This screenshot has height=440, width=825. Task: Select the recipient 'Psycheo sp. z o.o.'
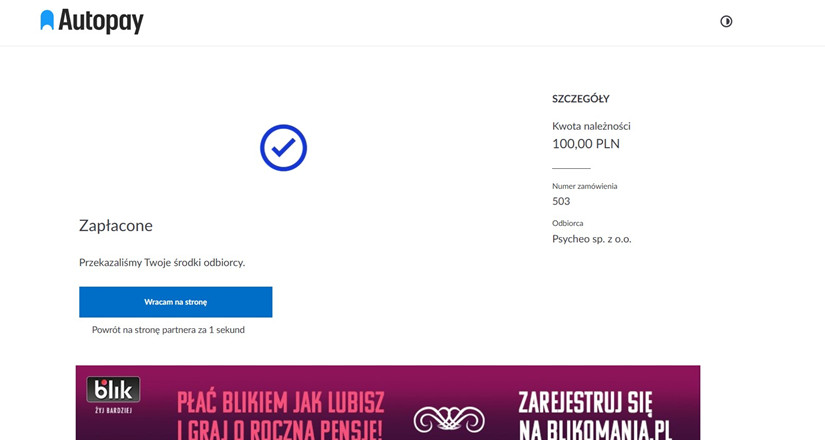pos(591,239)
